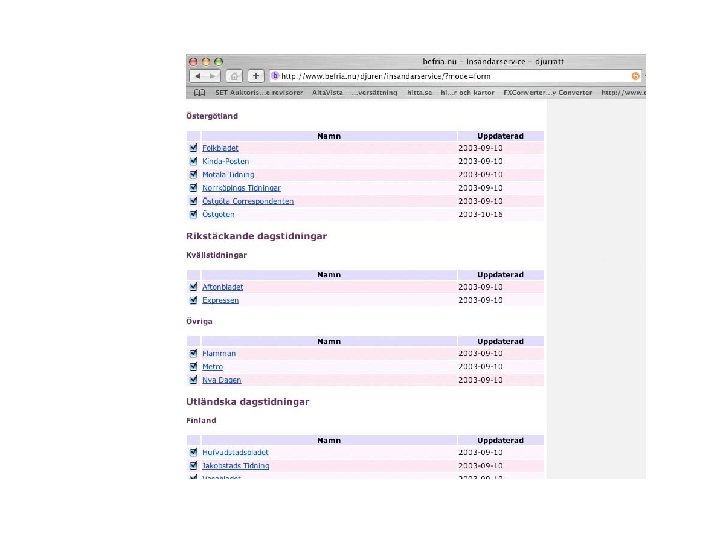Viewport: 720px width, 540px height.
Task: Click the Östgöten date 2003-10-16
Action: (x=480, y=214)
